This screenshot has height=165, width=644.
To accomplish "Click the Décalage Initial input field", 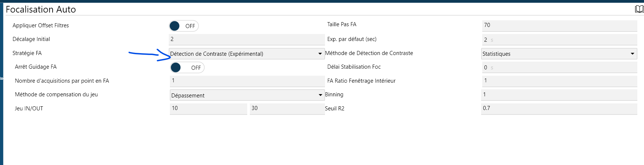I will 246,39.
